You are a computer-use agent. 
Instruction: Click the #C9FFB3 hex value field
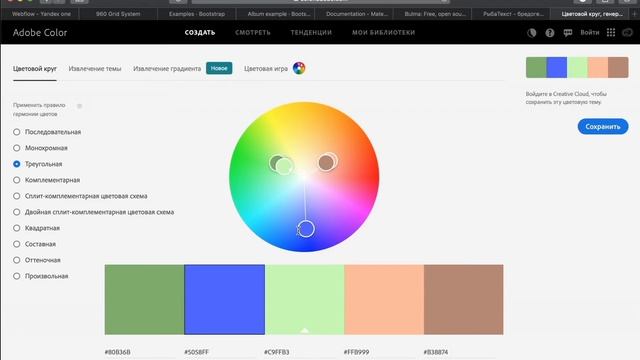(x=276, y=352)
